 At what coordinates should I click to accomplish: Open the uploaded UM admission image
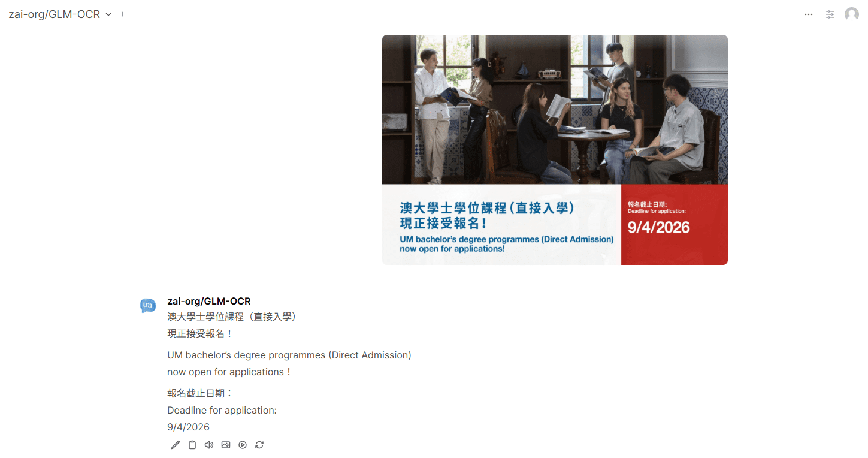click(555, 150)
